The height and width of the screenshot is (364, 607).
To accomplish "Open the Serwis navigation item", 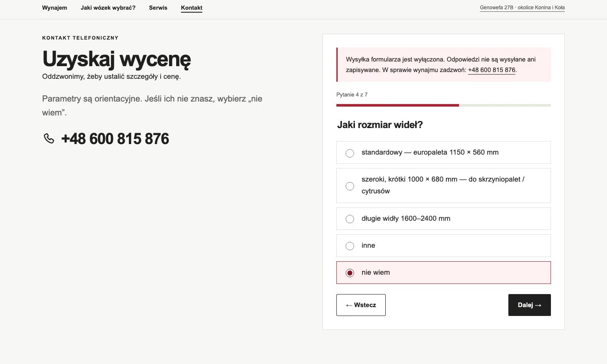I will [158, 8].
